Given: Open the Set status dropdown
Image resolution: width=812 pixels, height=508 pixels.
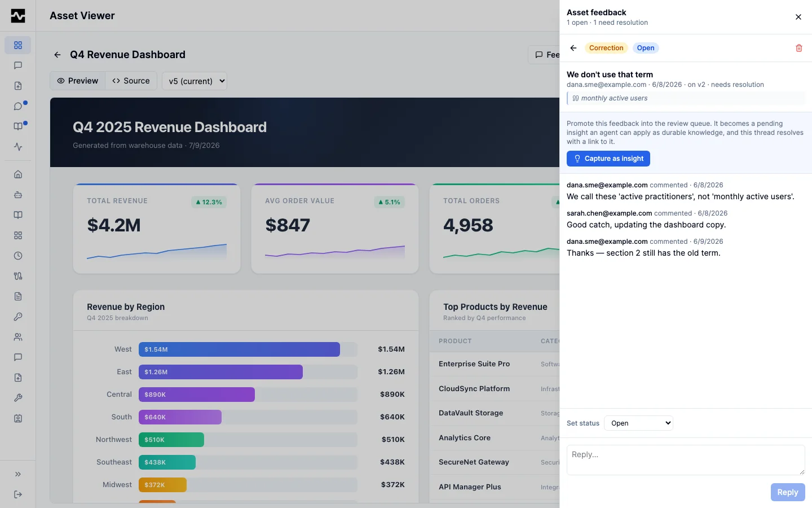Looking at the screenshot, I should point(638,423).
